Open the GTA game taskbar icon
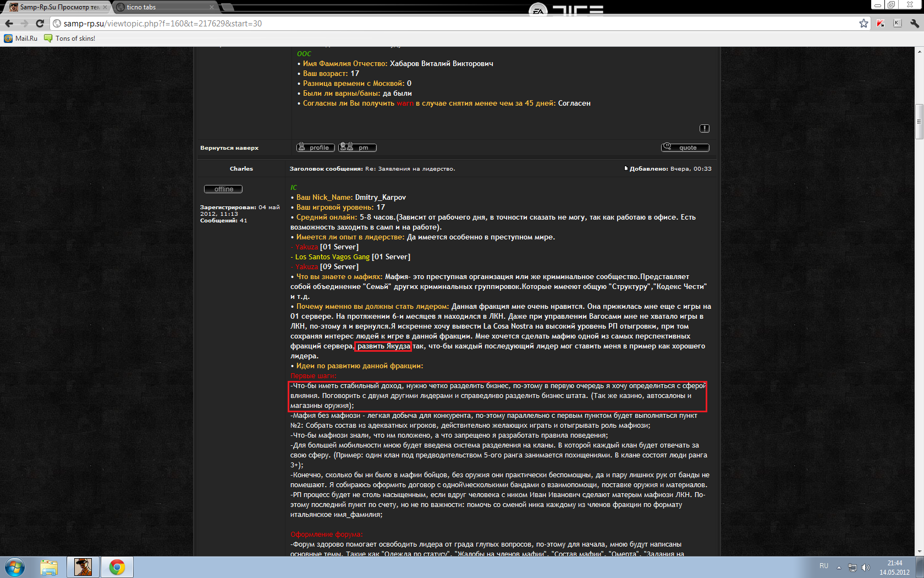Screen dimensions: 924x578 (x=83, y=567)
